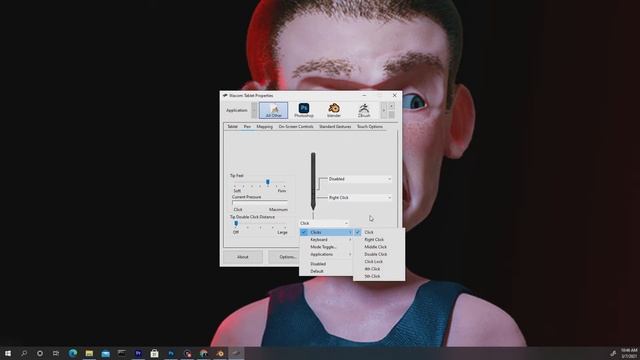The width and height of the screenshot is (640, 360).
Task: Choose Mode Toggle... from the menu
Action: coord(326,247)
